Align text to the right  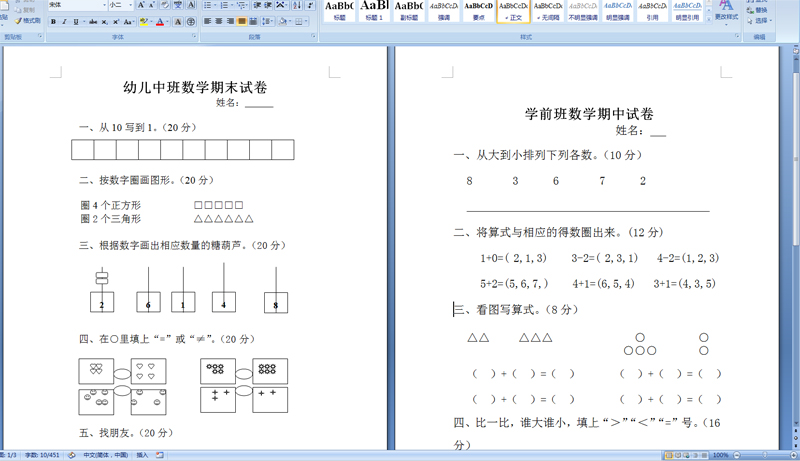[230, 21]
